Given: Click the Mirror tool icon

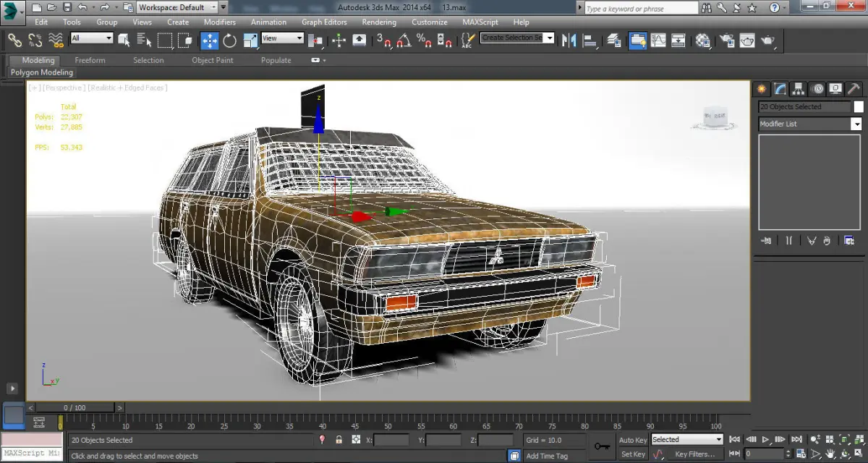Looking at the screenshot, I should tap(569, 41).
